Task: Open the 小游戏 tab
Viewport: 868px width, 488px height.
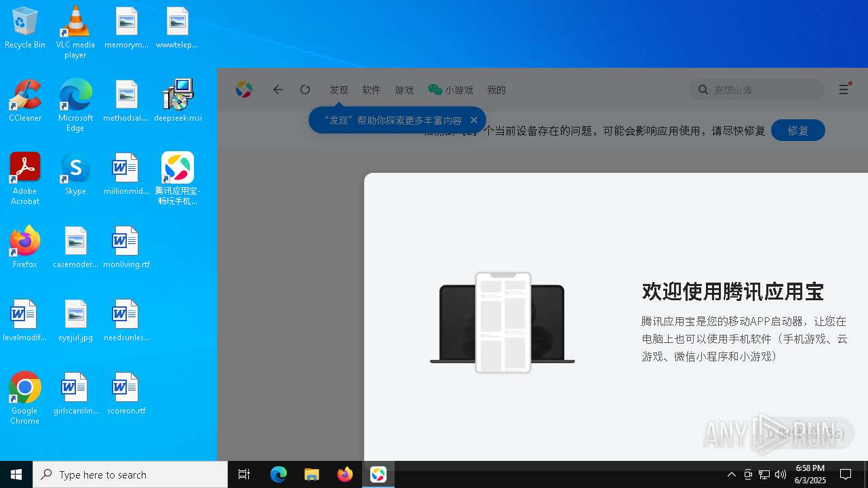Action: 451,89
